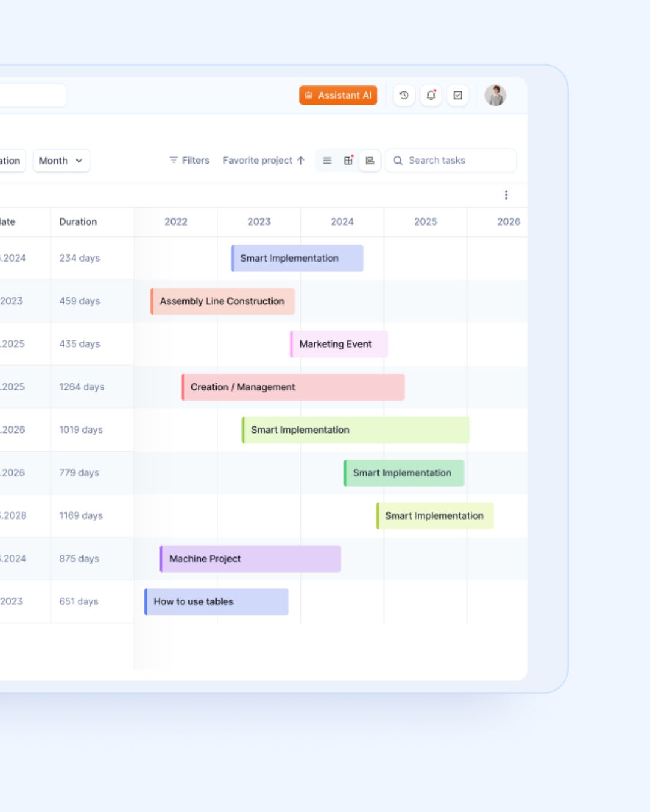The height and width of the screenshot is (812, 650).
Task: Open the history clock icon
Action: point(404,95)
